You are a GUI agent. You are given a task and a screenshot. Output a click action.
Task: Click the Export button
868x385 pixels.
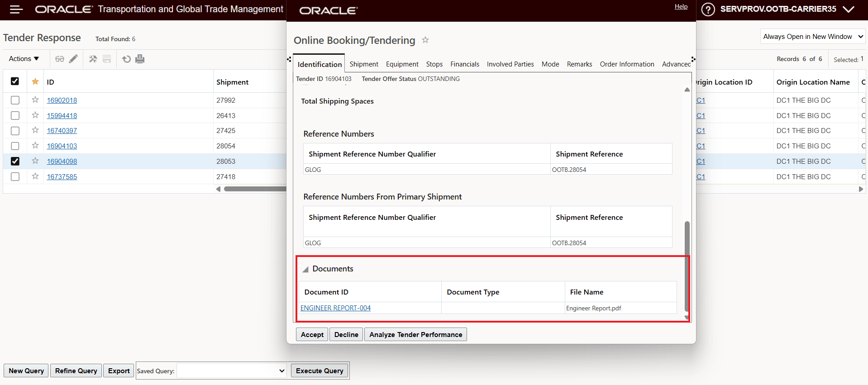[x=119, y=371]
